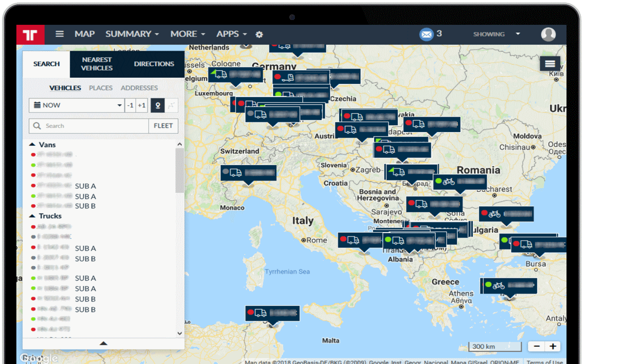Select the truck marker near Cologne
The image size is (644, 364).
coord(236,75)
